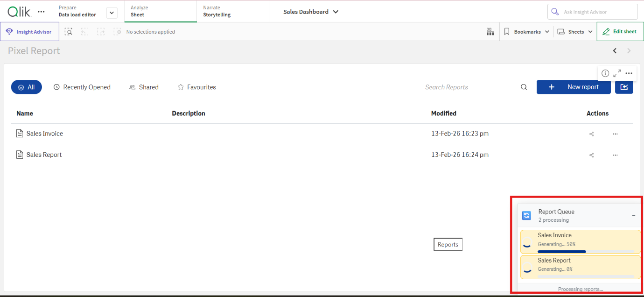Viewport: 644px width, 297px height.
Task: Click the Ask Insight Advisor search field
Action: [x=592, y=12]
